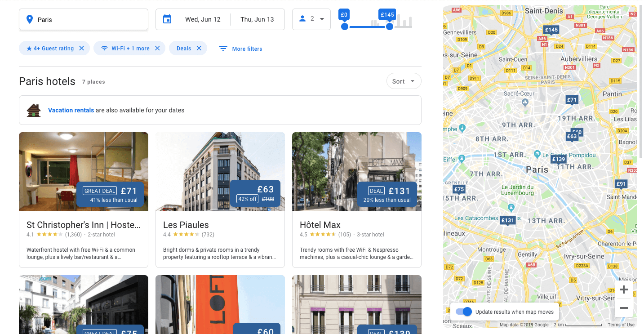Image resolution: width=644 pixels, height=334 pixels.
Task: Open the Les Piaules hotel photo
Action: pyautogui.click(x=220, y=172)
